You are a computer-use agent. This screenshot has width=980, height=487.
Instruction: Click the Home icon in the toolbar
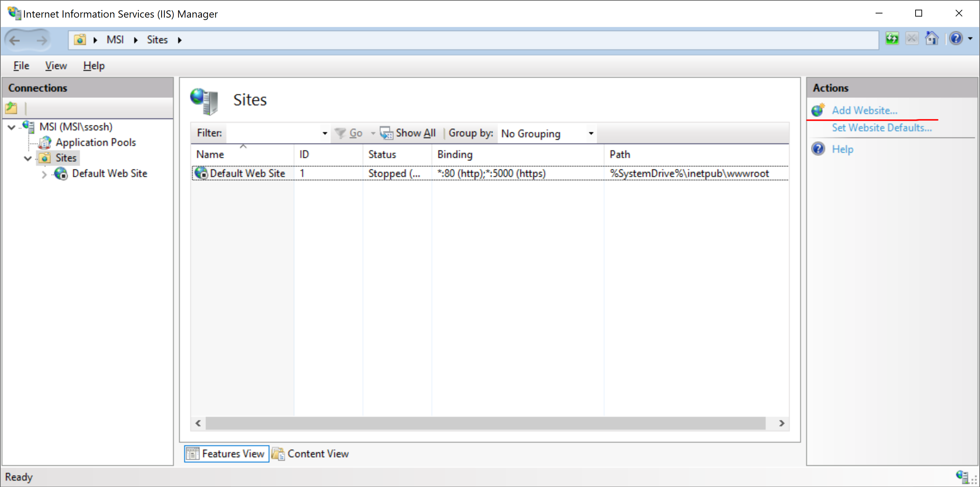(x=932, y=39)
